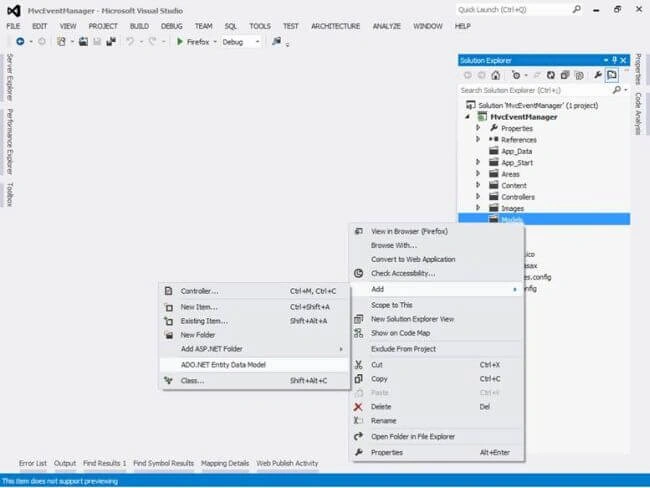
Task: Open the Firefox browser dropdown arrow
Action: point(215,42)
